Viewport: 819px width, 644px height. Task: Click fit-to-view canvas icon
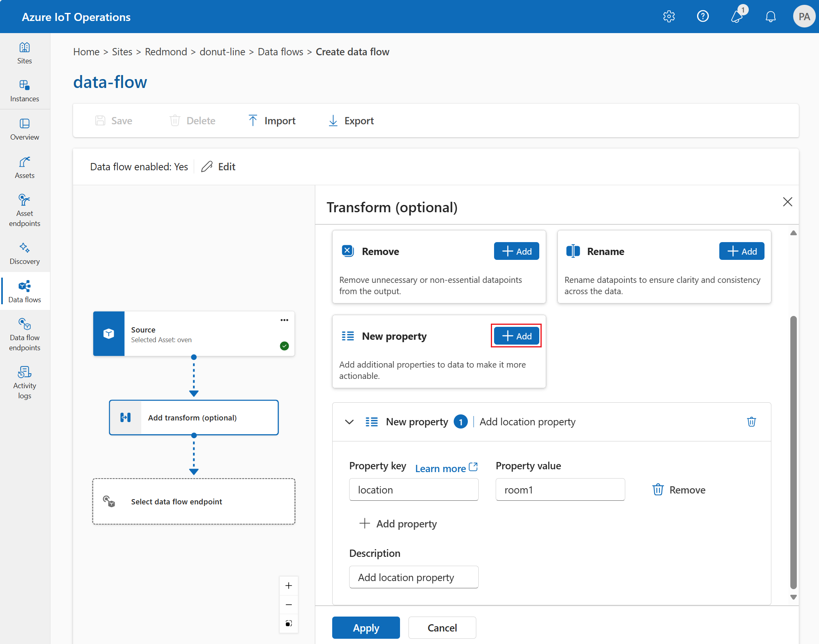[289, 623]
